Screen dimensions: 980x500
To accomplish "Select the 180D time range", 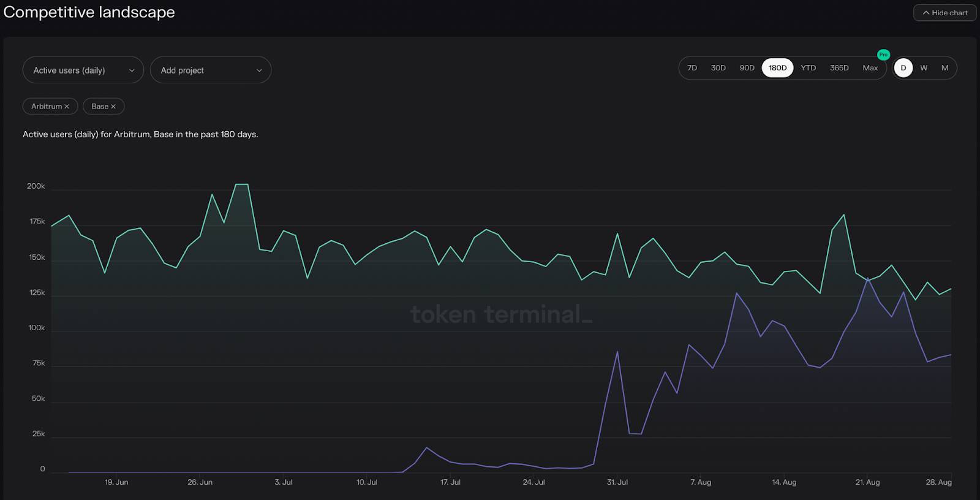I will point(778,68).
